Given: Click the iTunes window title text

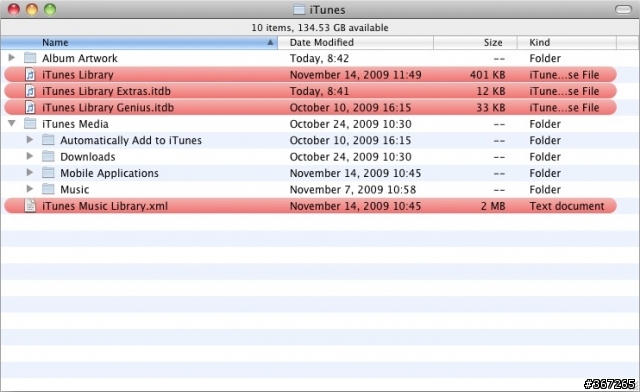Looking at the screenshot, I should (327, 10).
